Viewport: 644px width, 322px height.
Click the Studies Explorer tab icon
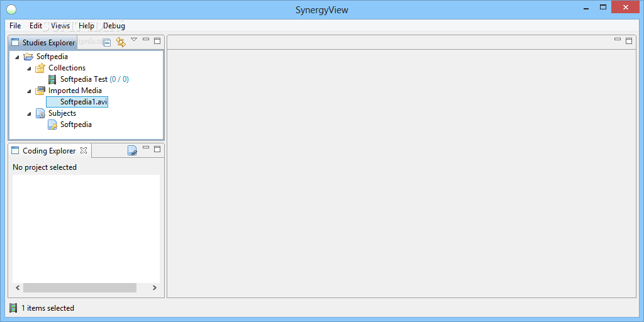[15, 42]
